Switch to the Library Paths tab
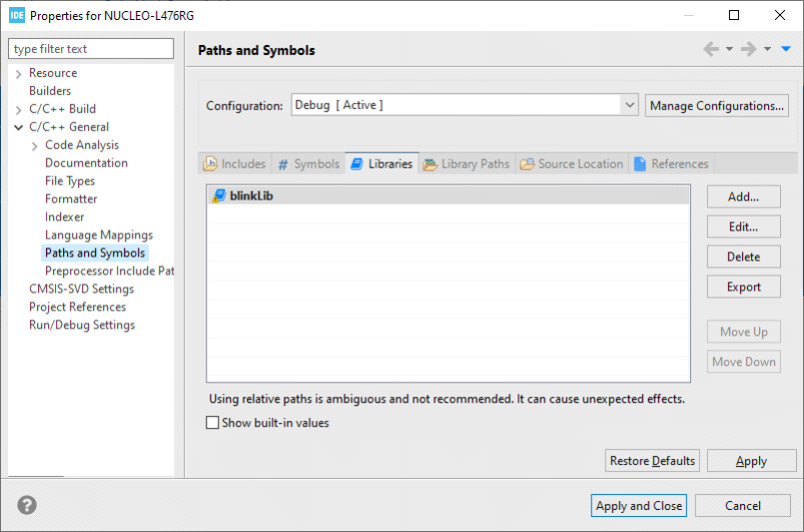Image resolution: width=804 pixels, height=532 pixels. point(466,164)
